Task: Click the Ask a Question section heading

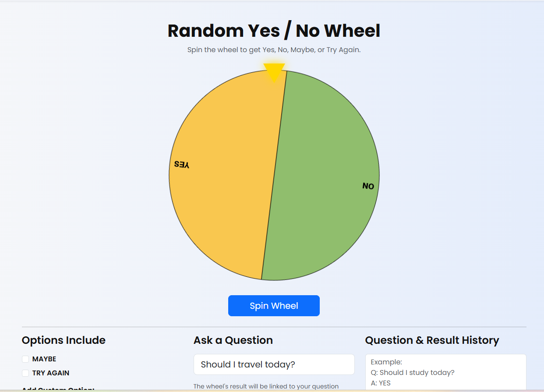Action: (x=233, y=340)
